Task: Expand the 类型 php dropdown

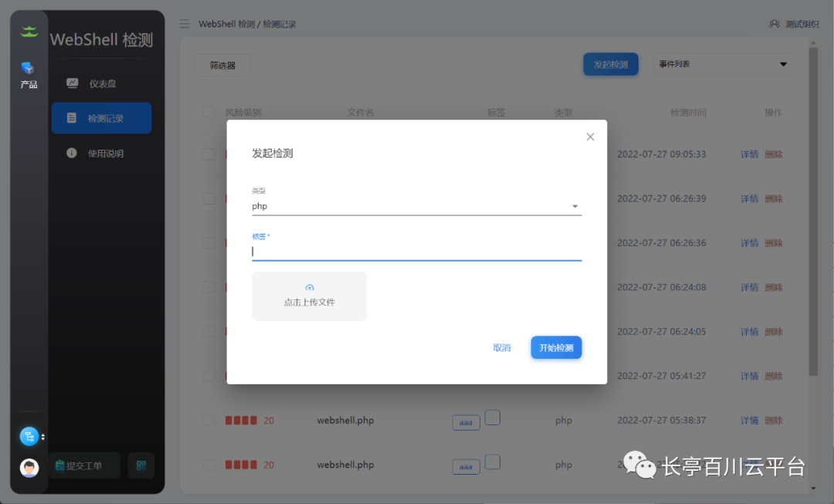Action: point(575,207)
